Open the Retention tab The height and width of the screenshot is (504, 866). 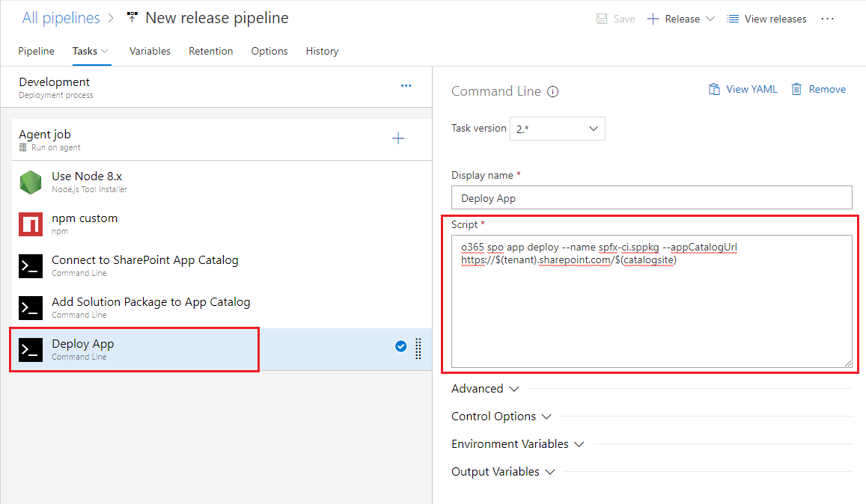coord(210,51)
